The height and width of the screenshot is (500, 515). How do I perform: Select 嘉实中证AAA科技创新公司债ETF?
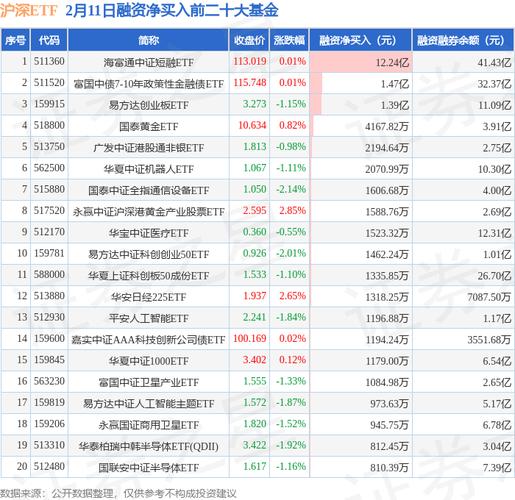click(148, 340)
